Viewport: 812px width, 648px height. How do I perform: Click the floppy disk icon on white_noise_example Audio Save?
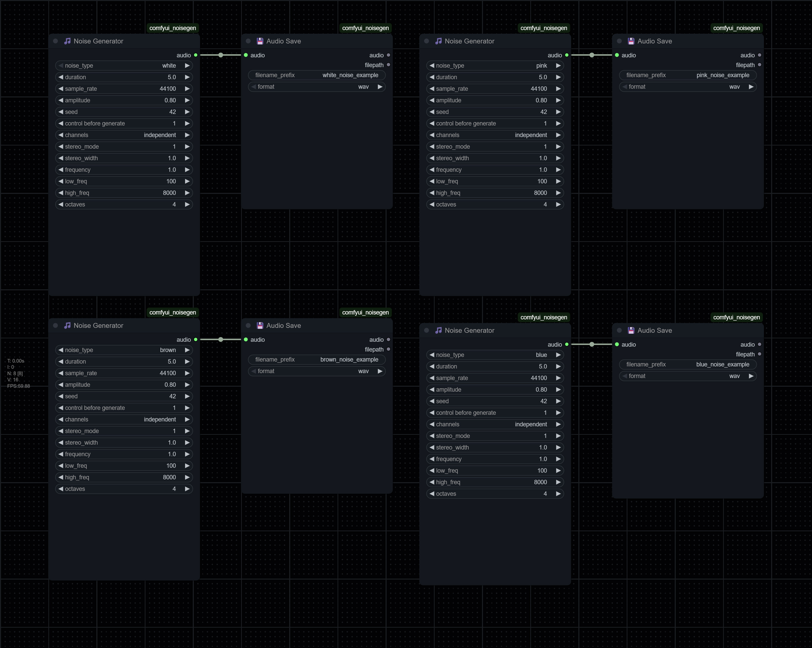[x=260, y=41]
